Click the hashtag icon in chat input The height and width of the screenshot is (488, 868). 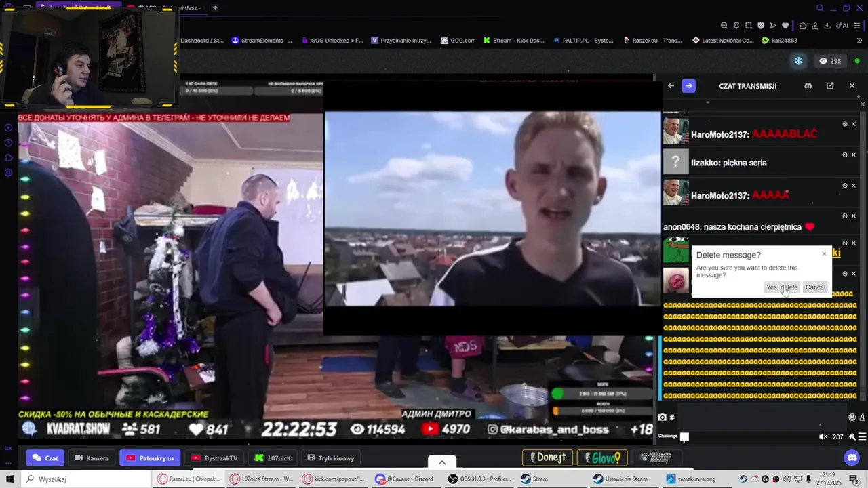672,418
